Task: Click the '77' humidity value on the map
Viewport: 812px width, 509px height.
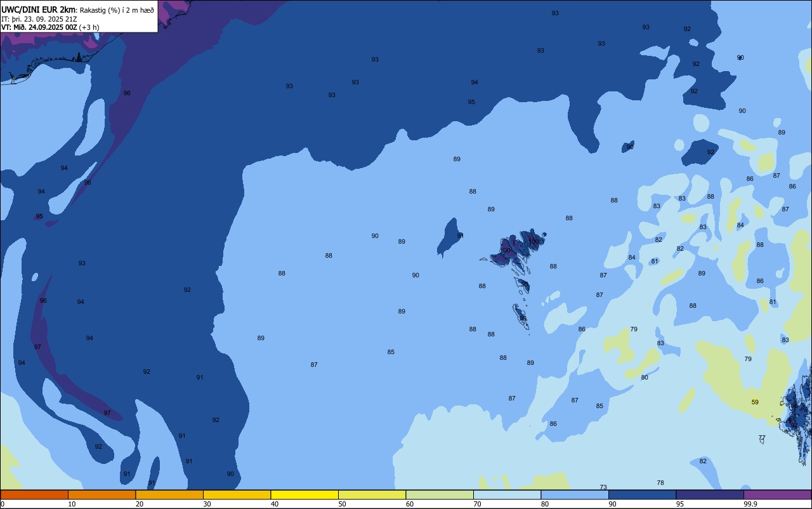Action: pyautogui.click(x=762, y=439)
